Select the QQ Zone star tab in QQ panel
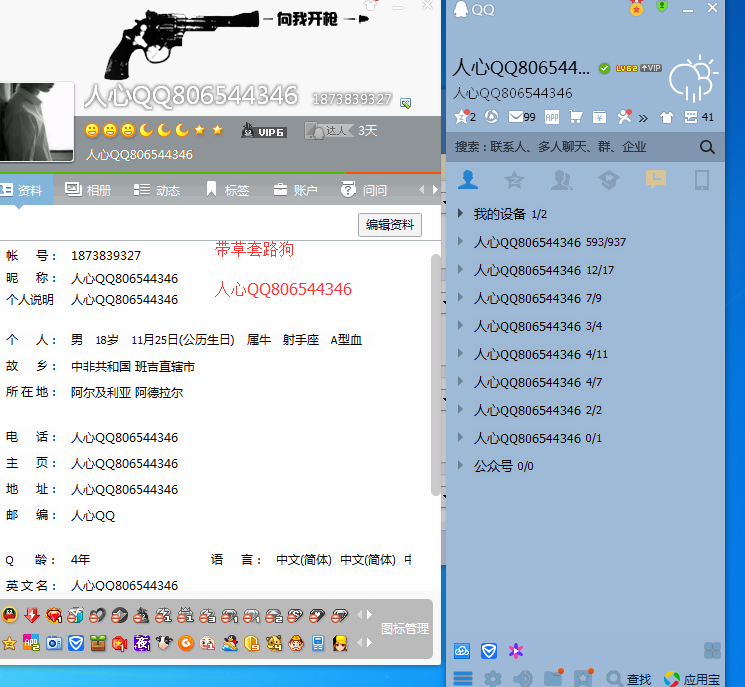Image resolution: width=745 pixels, height=687 pixels. pyautogui.click(x=514, y=180)
